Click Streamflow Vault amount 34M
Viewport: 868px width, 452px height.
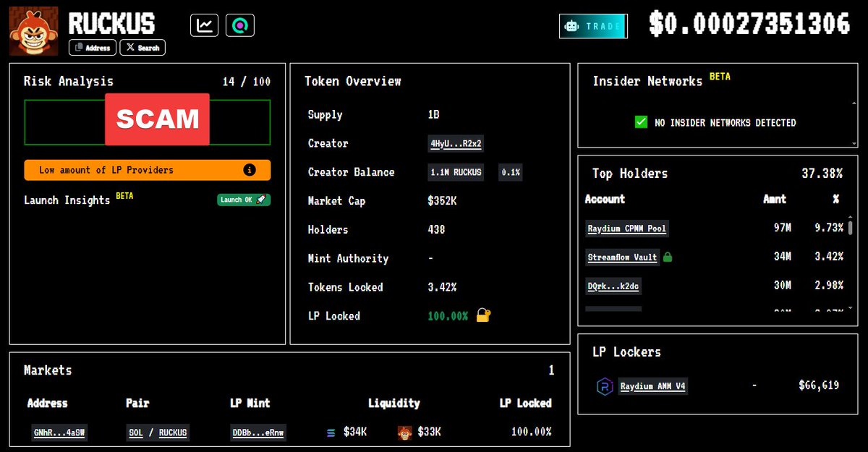coord(782,257)
